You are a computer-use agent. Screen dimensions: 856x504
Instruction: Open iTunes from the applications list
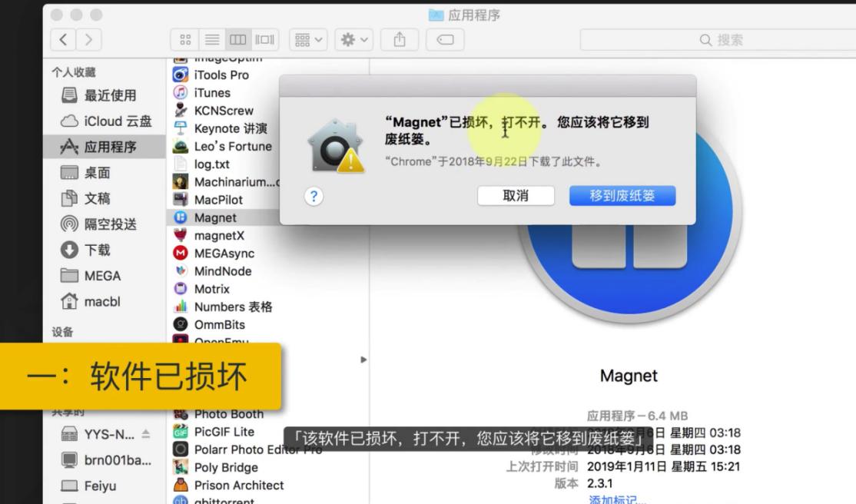point(211,92)
